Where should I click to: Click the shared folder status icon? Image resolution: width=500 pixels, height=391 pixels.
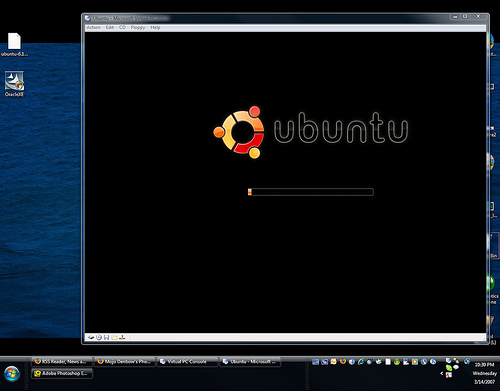click(114, 338)
